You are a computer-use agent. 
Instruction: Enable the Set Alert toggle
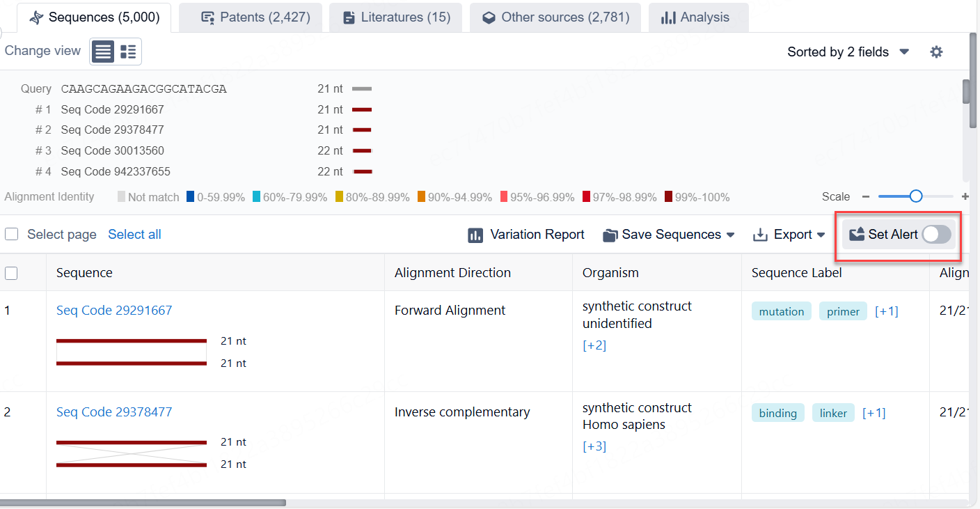click(x=936, y=235)
